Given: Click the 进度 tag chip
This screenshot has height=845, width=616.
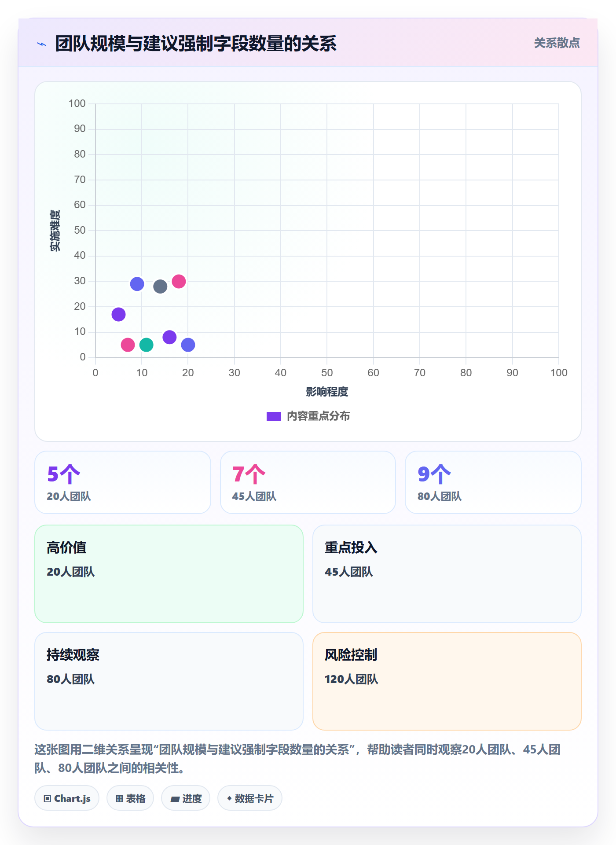Looking at the screenshot, I should [x=186, y=798].
